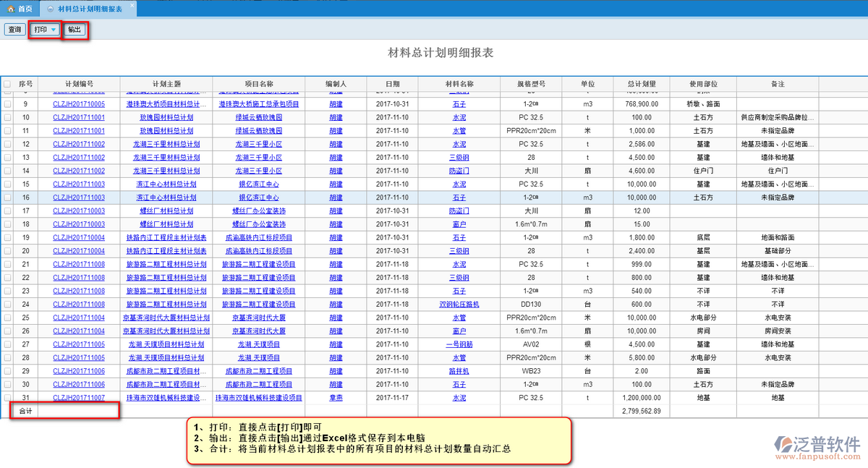Click the 防盗门 material link in row 14
Viewport: 868px width, 468px height.
pyautogui.click(x=459, y=171)
